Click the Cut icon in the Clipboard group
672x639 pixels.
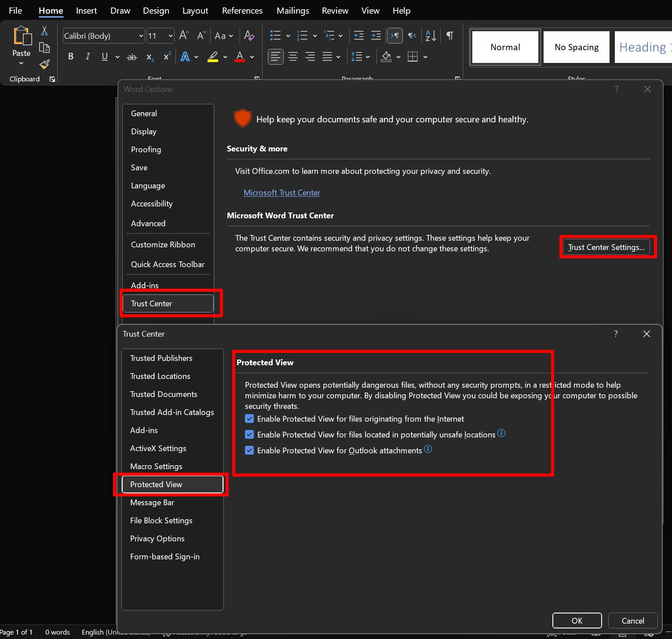click(x=44, y=30)
